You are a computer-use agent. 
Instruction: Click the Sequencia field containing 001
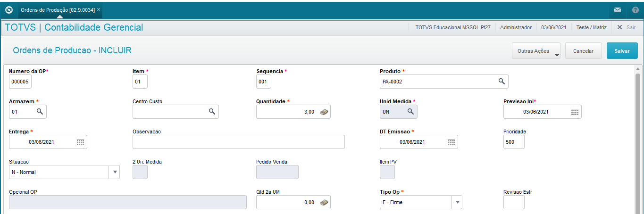(264, 82)
